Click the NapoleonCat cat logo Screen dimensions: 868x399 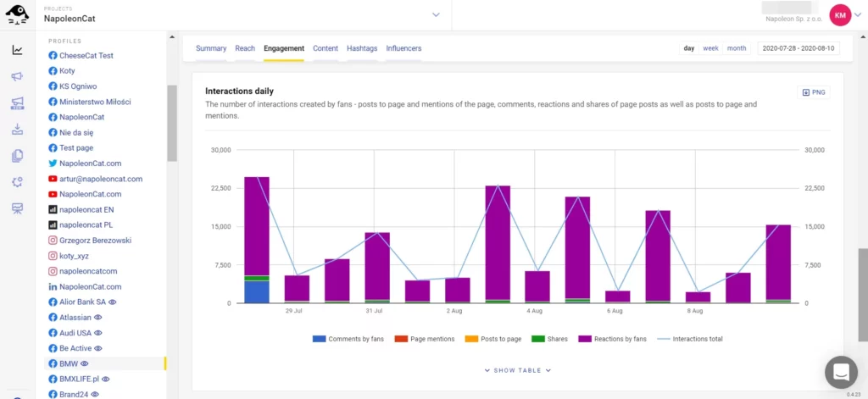(x=17, y=14)
